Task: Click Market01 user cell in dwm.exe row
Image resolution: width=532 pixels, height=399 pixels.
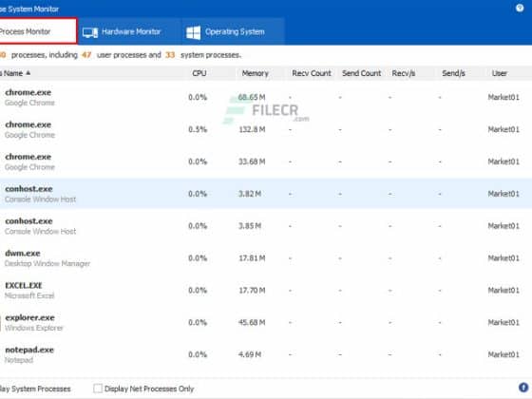Action: [x=503, y=258]
